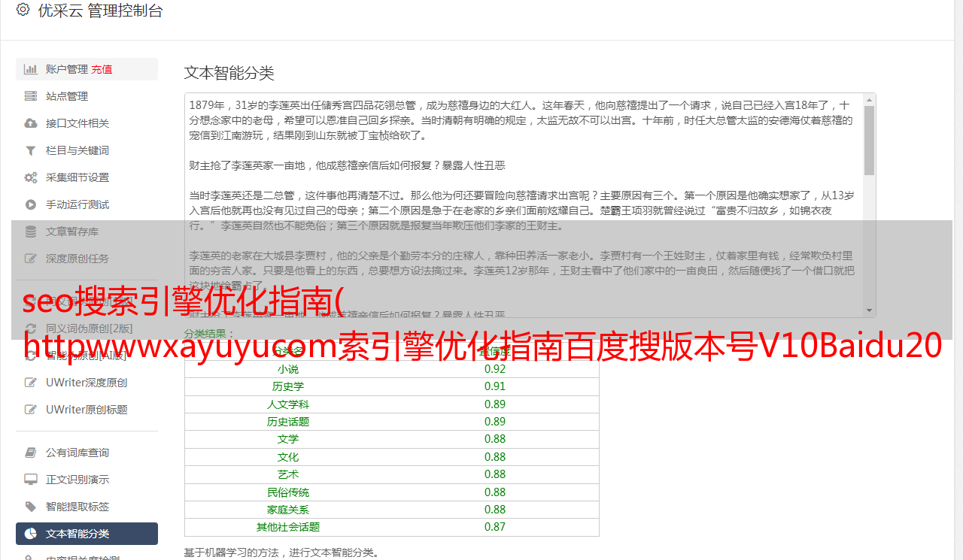Click the confidence value for 历史话题
The image size is (963, 560).
pos(495,422)
